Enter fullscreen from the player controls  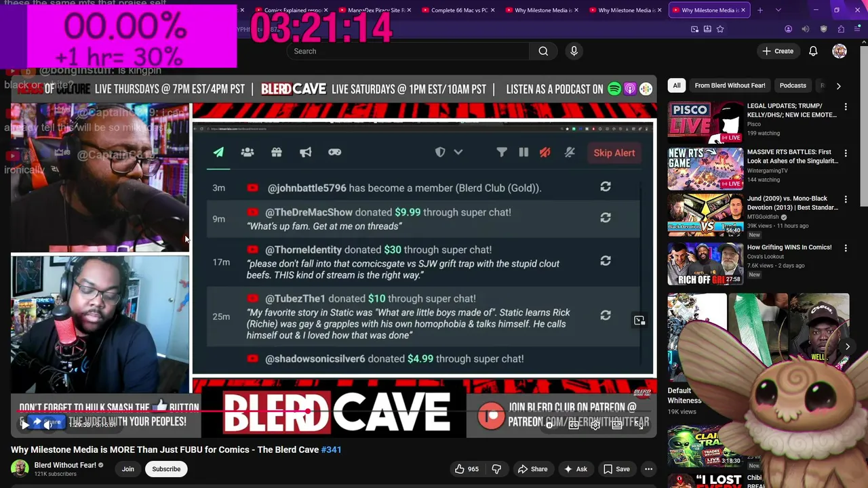point(639,425)
